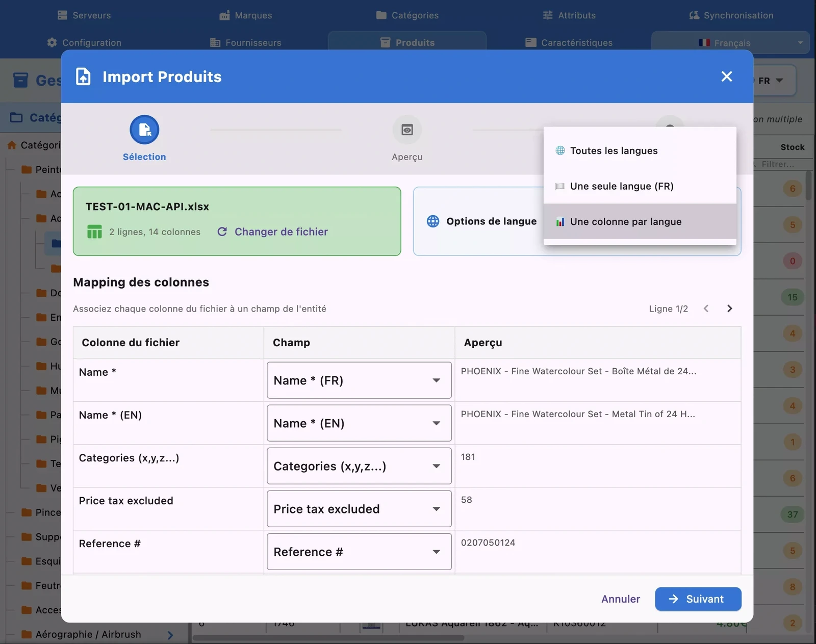Click the Import Produits upload icon

(83, 76)
